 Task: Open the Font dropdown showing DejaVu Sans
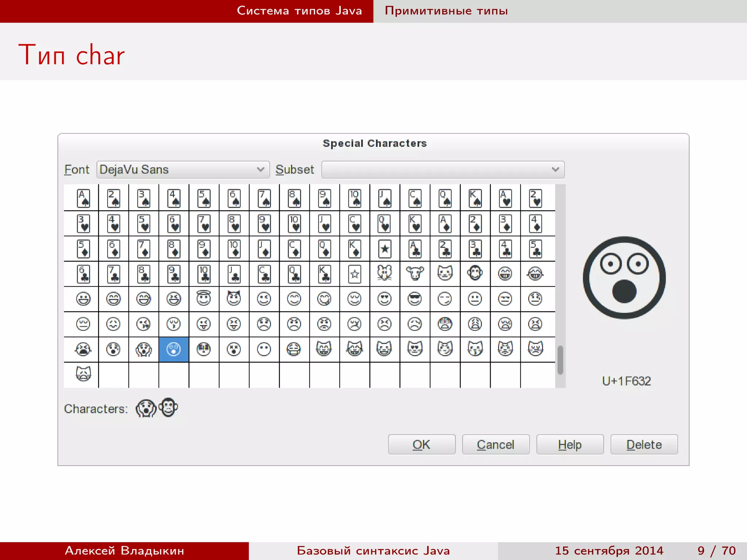tap(183, 170)
